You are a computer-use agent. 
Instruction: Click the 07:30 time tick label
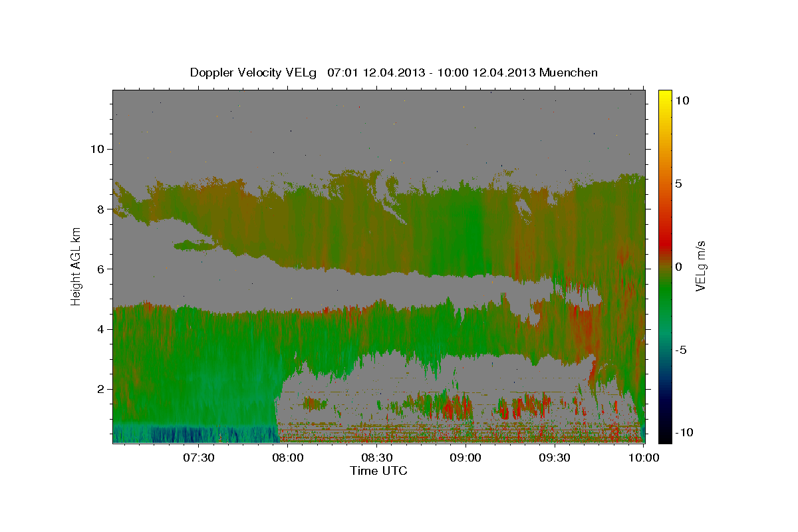tap(199, 458)
